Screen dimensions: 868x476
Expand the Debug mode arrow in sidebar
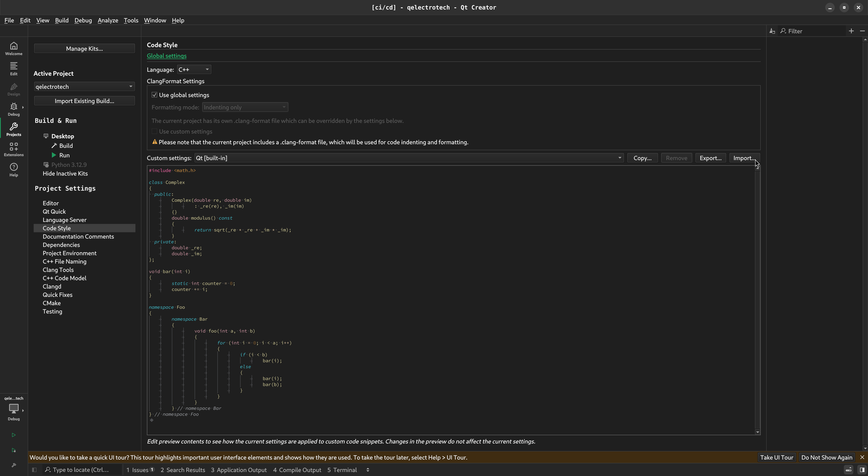pyautogui.click(x=23, y=107)
